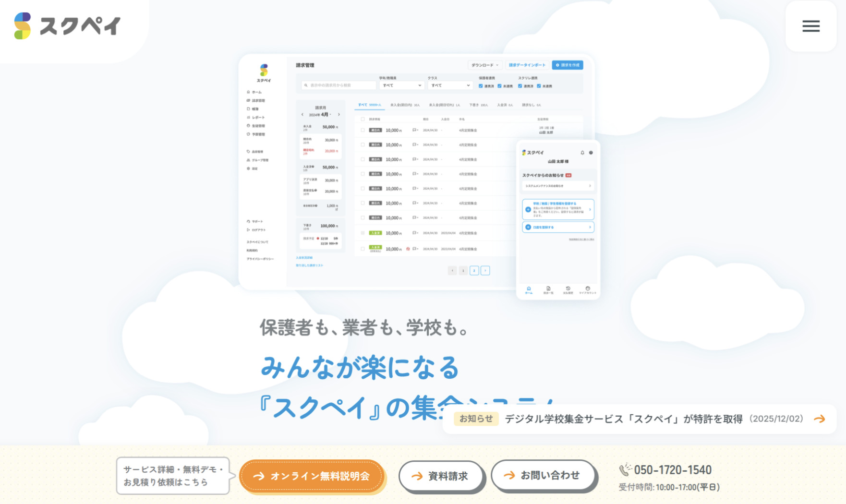Image resolution: width=846 pixels, height=504 pixels.
Task: Tap マイアカウント in the mobile bottom navigation
Action: (588, 290)
